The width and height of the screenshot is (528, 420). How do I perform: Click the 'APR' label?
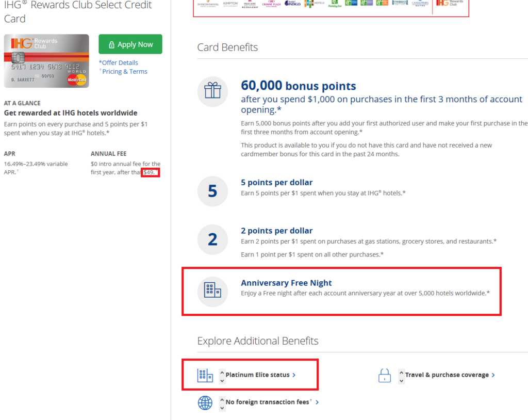point(9,154)
